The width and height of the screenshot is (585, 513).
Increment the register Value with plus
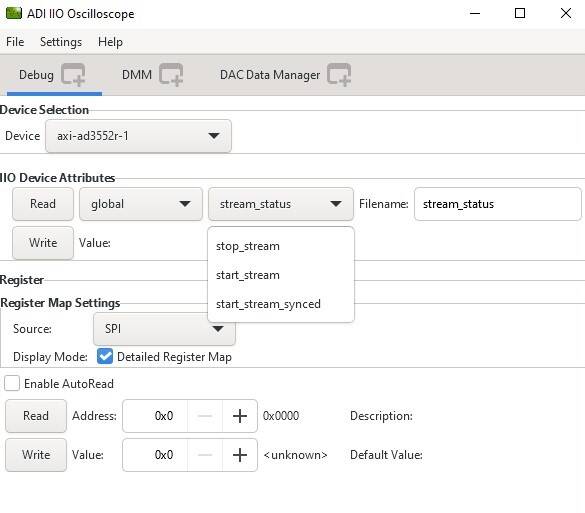pyautogui.click(x=240, y=455)
